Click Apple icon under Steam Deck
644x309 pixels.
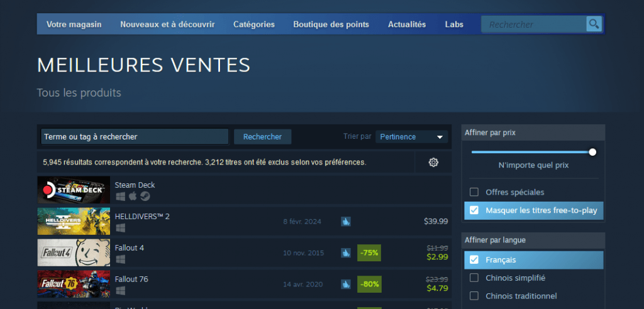[132, 197]
